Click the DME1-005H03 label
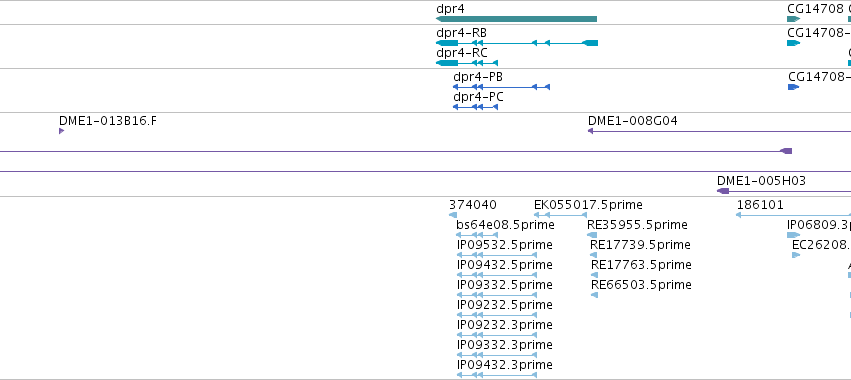Screen dimensions: 851x380 (761, 181)
